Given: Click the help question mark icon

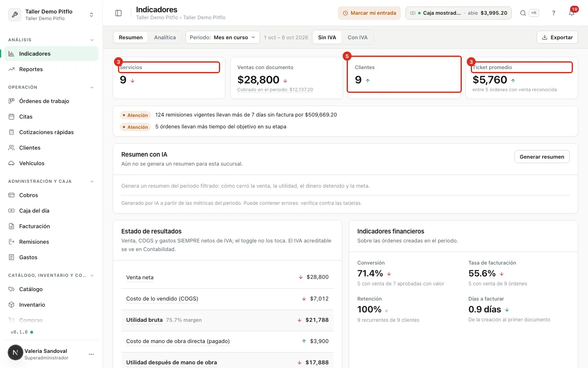Looking at the screenshot, I should (x=554, y=13).
